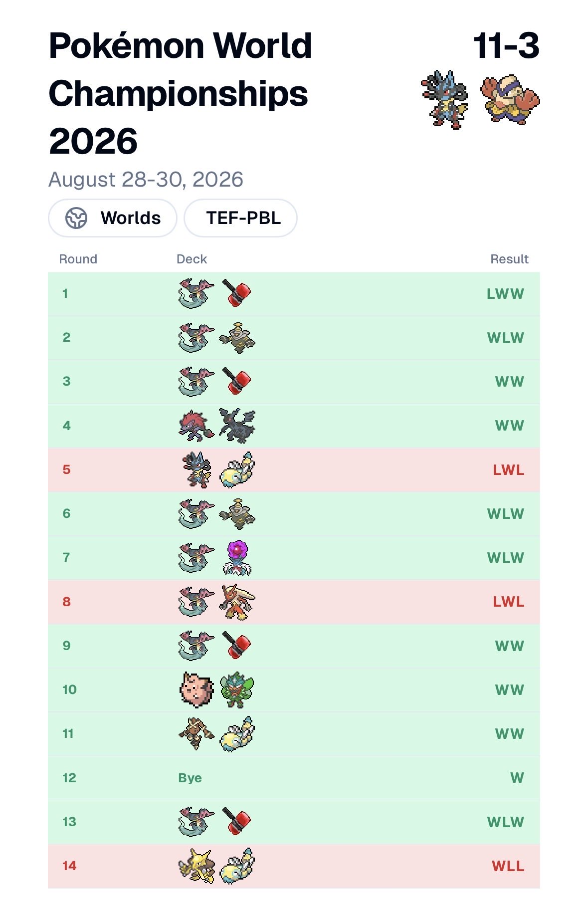Click the LWL result in round 5
This screenshot has width=588, height=910.
click(509, 470)
